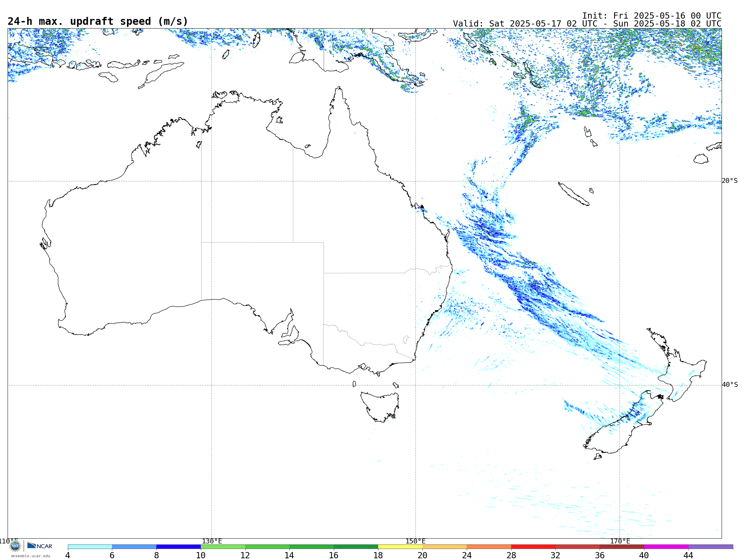Click the dark maroon 36–40 colorbar segment

[x=622, y=547]
